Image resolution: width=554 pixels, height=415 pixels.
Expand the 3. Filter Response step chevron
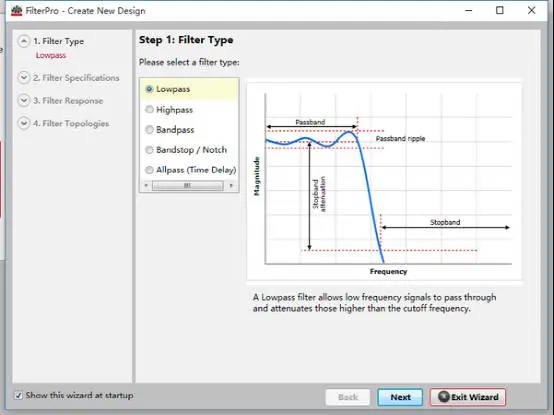pos(24,100)
